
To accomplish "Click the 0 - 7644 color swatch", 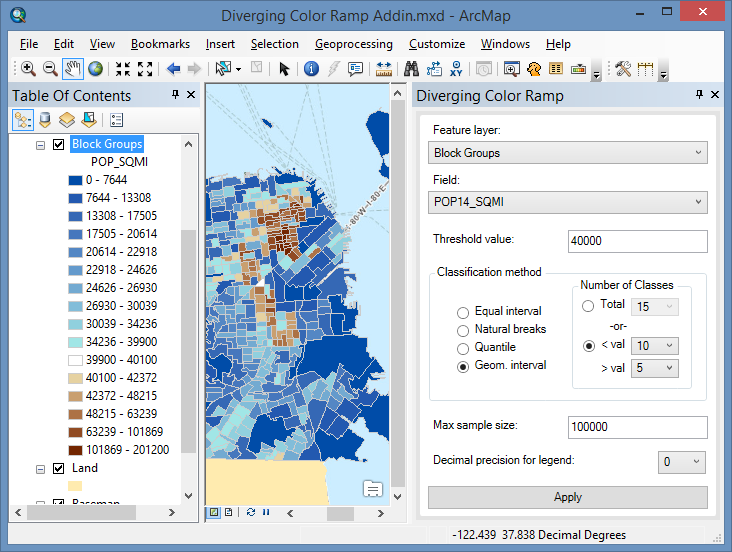I will click(75, 180).
